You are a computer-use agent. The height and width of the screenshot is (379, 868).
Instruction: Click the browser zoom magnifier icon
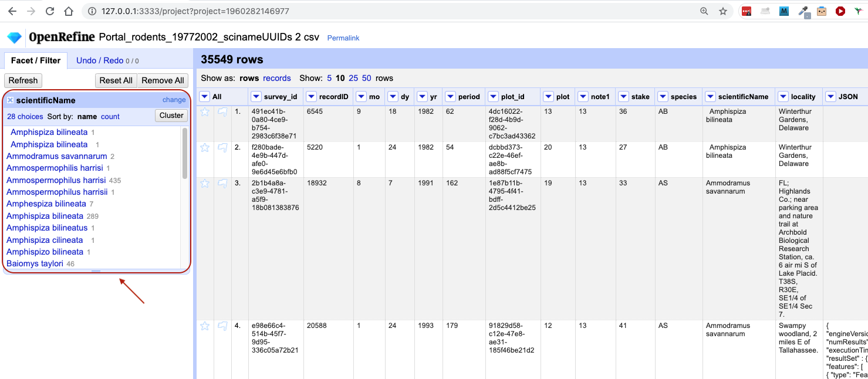pos(704,11)
